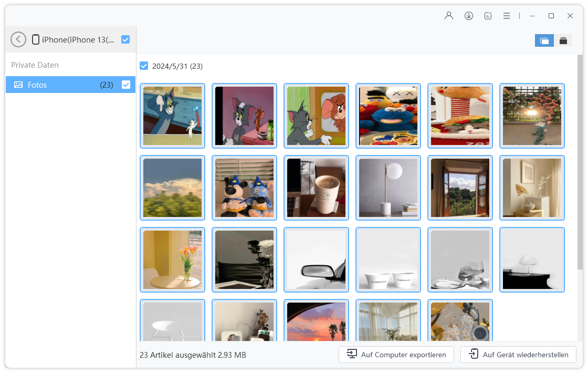The height and width of the screenshot is (373, 588).
Task: Click the iPhone device icon
Action: pos(36,39)
